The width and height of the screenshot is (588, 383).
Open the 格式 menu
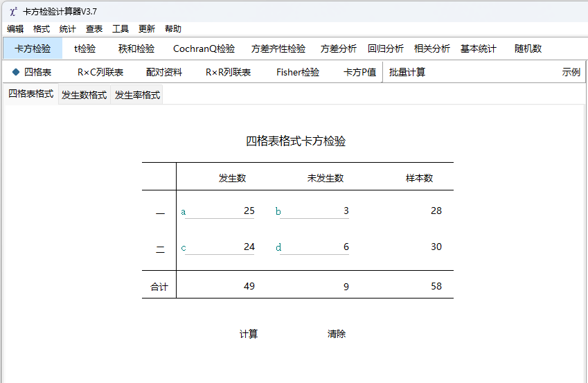point(42,29)
